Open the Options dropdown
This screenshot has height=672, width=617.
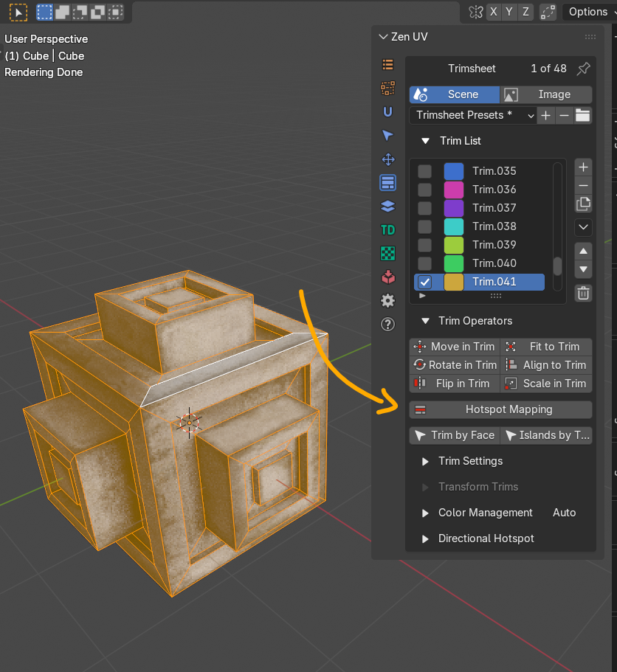(x=590, y=12)
